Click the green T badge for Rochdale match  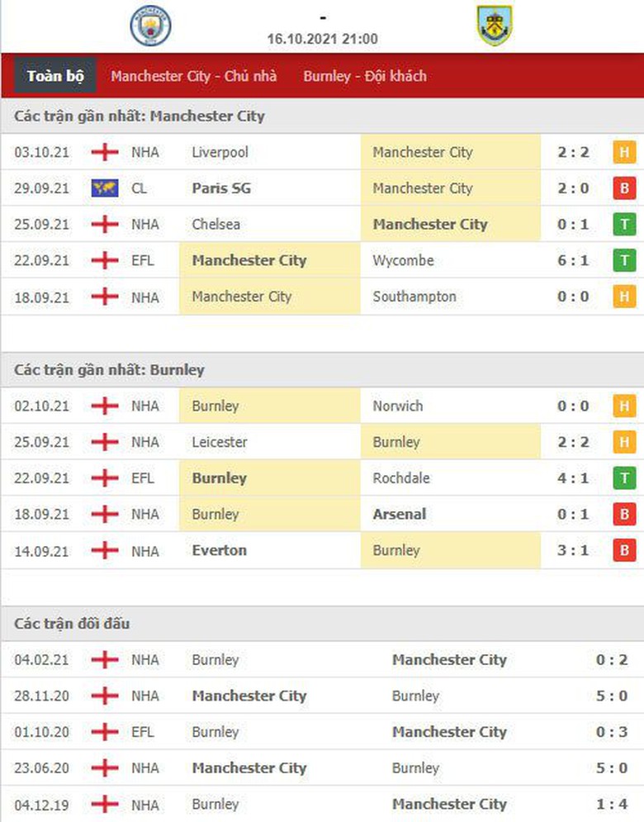pos(624,478)
